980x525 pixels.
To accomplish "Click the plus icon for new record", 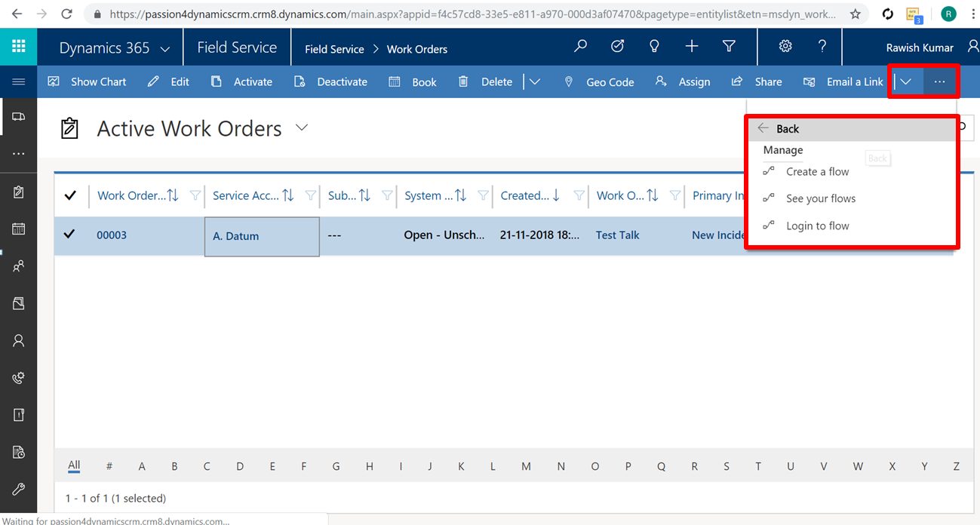I will [692, 47].
